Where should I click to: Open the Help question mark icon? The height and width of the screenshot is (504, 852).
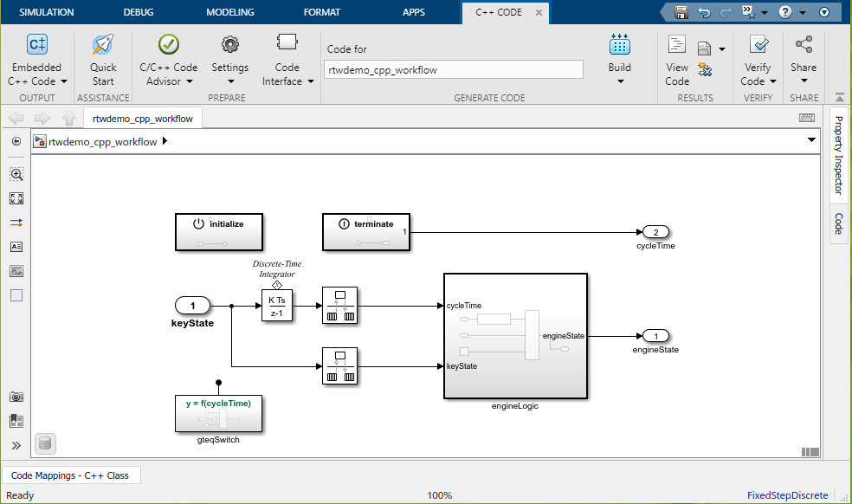(784, 12)
